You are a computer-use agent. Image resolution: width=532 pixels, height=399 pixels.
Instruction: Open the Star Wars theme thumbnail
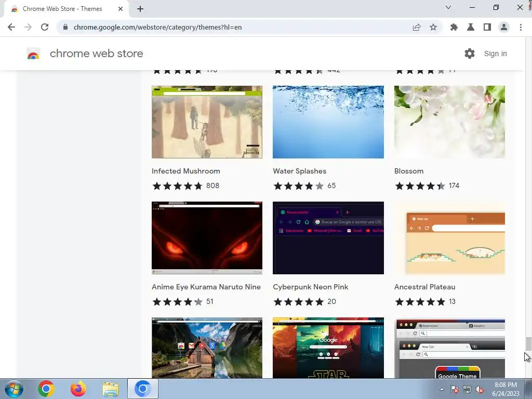click(328, 348)
